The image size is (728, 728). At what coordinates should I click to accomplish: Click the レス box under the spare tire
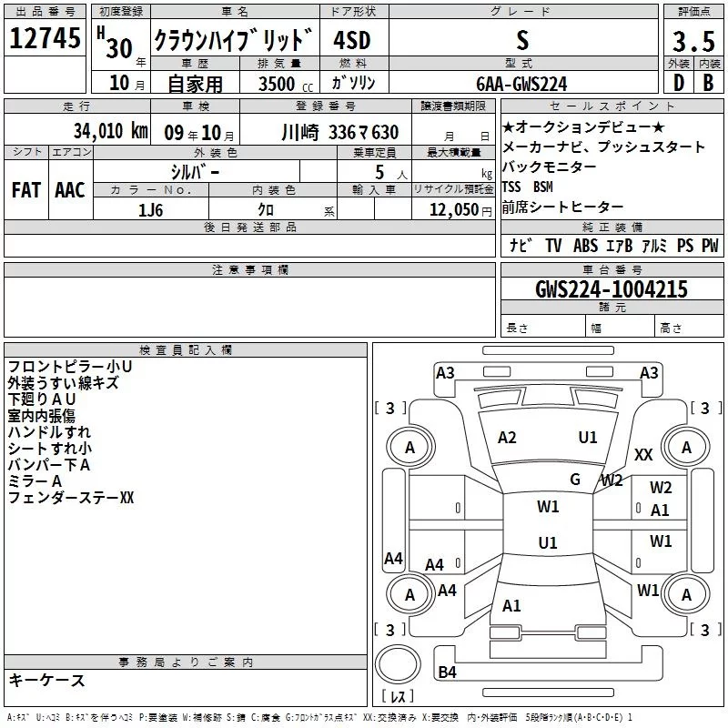398,698
